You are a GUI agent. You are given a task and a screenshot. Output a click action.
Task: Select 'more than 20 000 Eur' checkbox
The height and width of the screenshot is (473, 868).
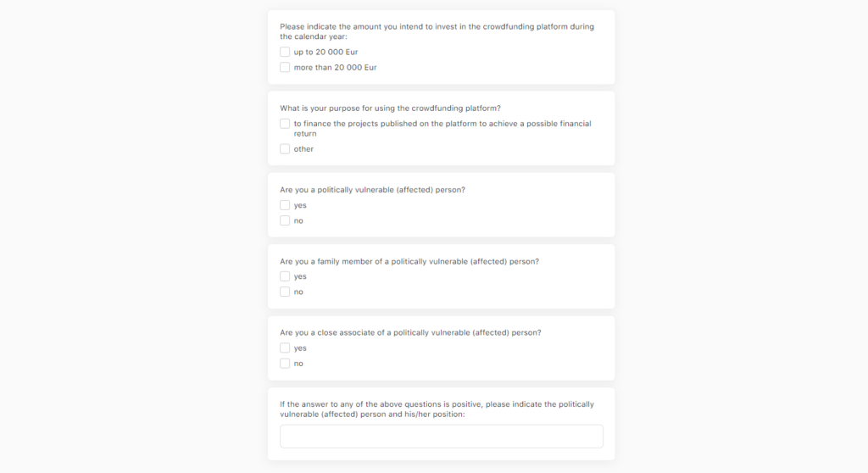pos(285,67)
